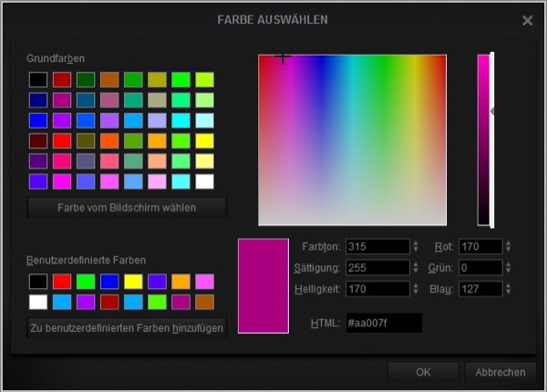Screen dimensions: 547x392
Task: Decrease Blau with the down arrow
Action: (x=509, y=293)
